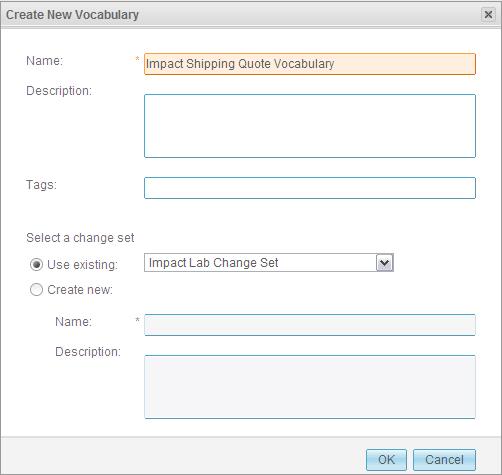Focus the vocabulary Description text area
This screenshot has height=475, width=502.
310,126
